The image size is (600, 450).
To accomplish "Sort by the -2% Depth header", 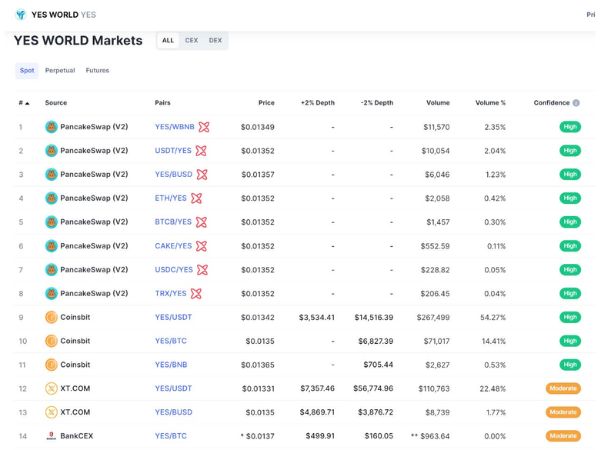I will click(x=377, y=103).
